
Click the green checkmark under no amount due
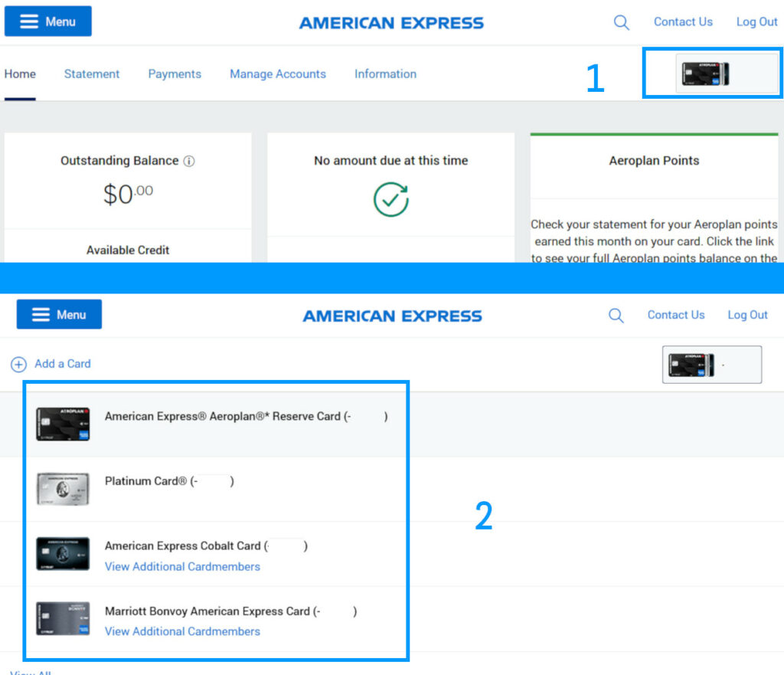coord(390,198)
